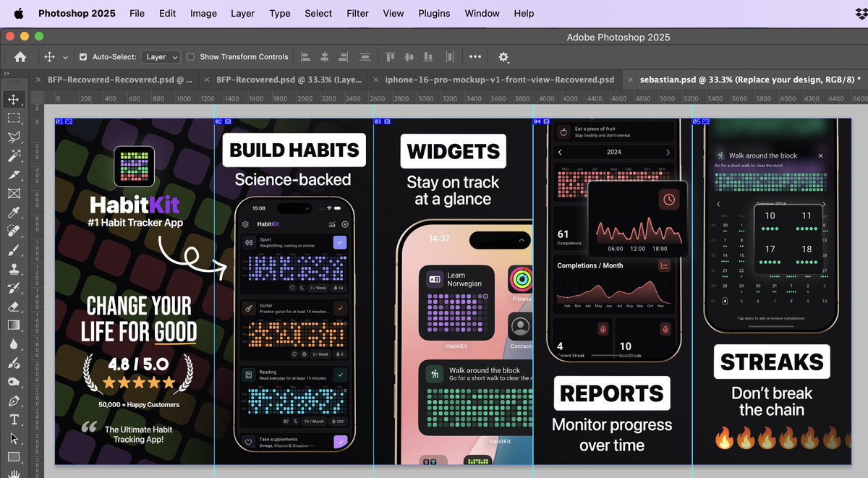Image resolution: width=868 pixels, height=478 pixels.
Task: Select the Rectangle shape tool
Action: coord(14,457)
